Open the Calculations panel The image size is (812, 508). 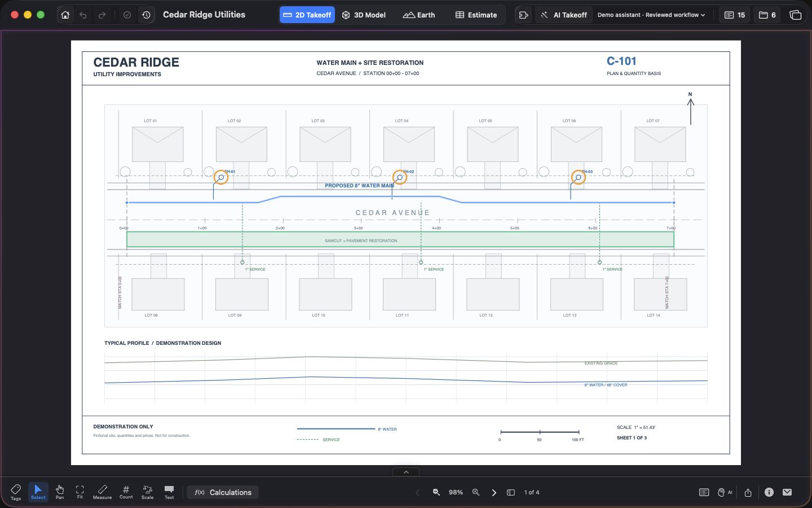click(223, 492)
